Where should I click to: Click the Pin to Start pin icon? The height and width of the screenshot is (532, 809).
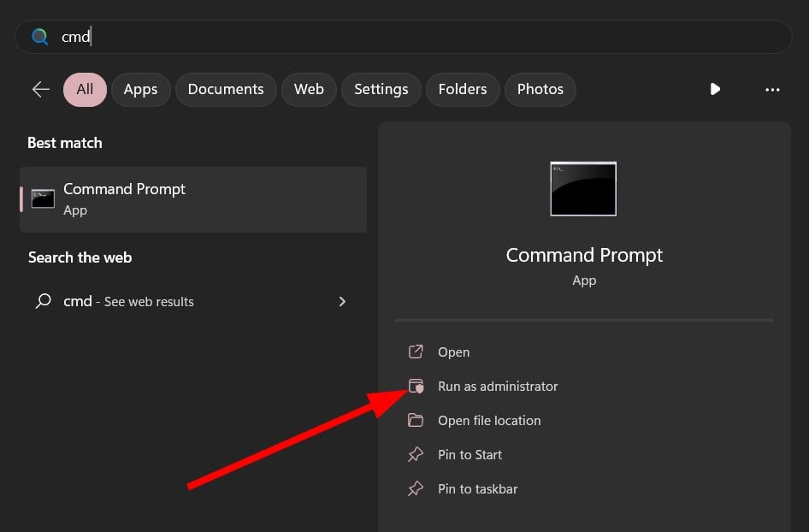pos(416,454)
